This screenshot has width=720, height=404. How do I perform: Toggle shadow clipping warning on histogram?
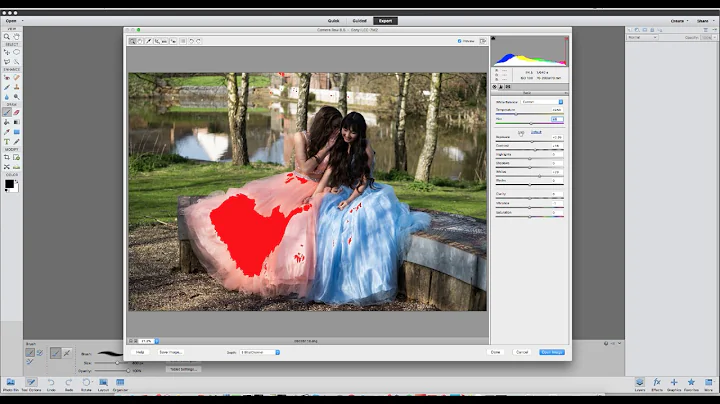click(x=493, y=38)
